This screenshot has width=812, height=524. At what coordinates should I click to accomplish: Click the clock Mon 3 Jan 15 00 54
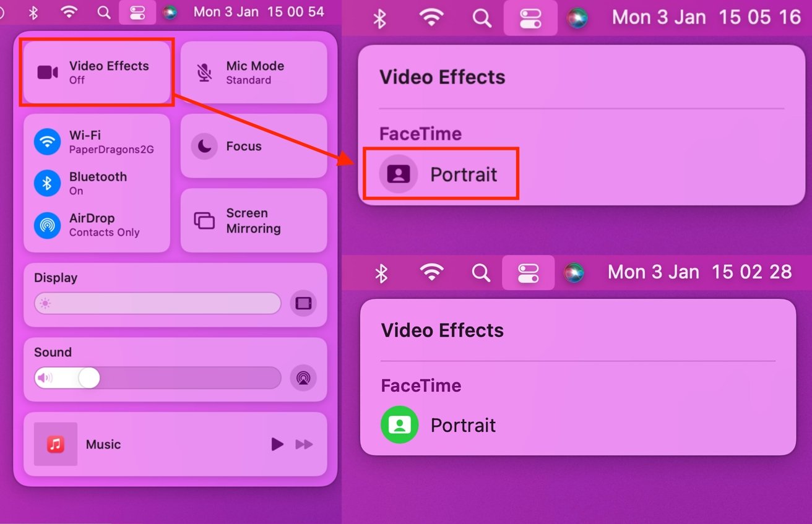pyautogui.click(x=259, y=12)
